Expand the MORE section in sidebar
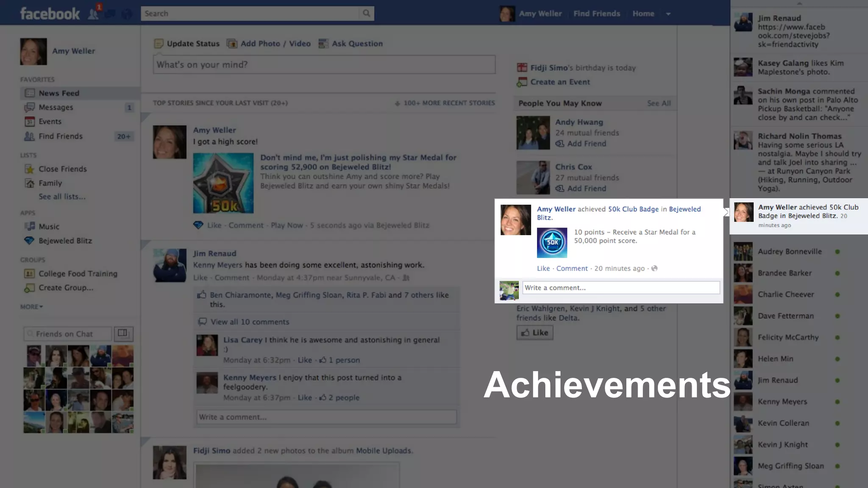868x488 pixels. 31,307
